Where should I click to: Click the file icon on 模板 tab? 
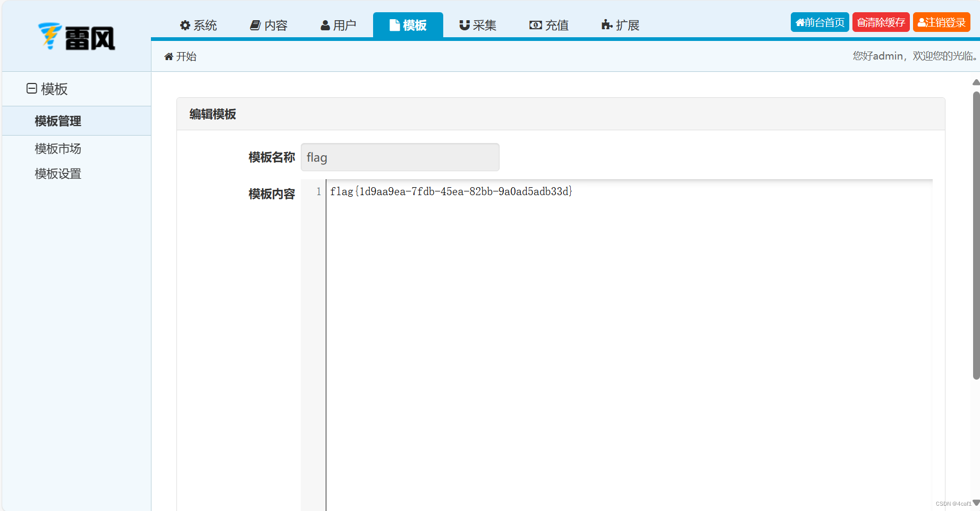tap(394, 25)
